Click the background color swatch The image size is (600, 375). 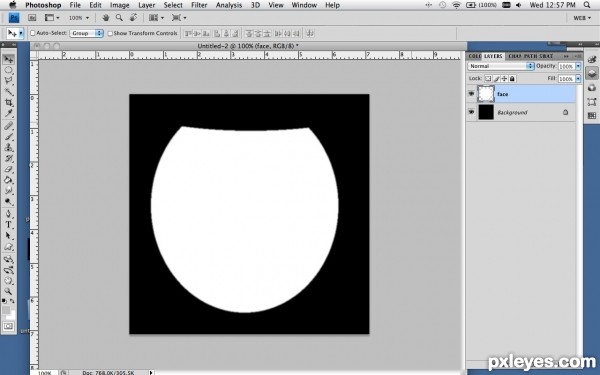coord(11,315)
